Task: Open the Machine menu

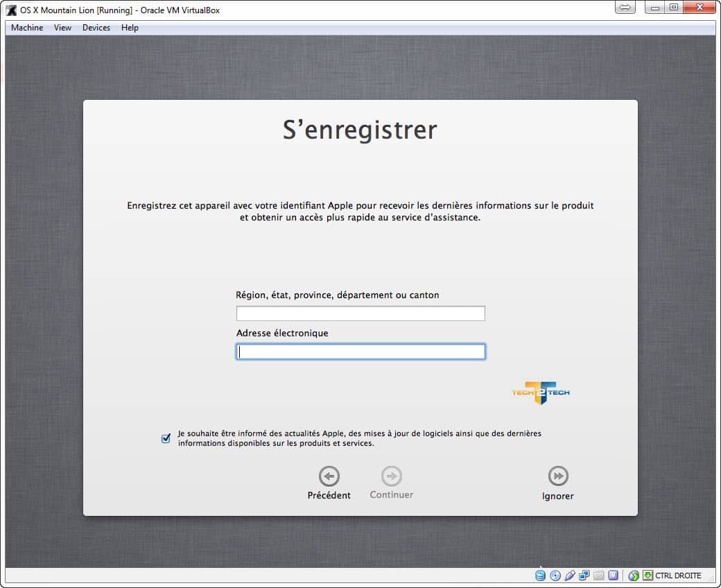Action: pyautogui.click(x=27, y=28)
